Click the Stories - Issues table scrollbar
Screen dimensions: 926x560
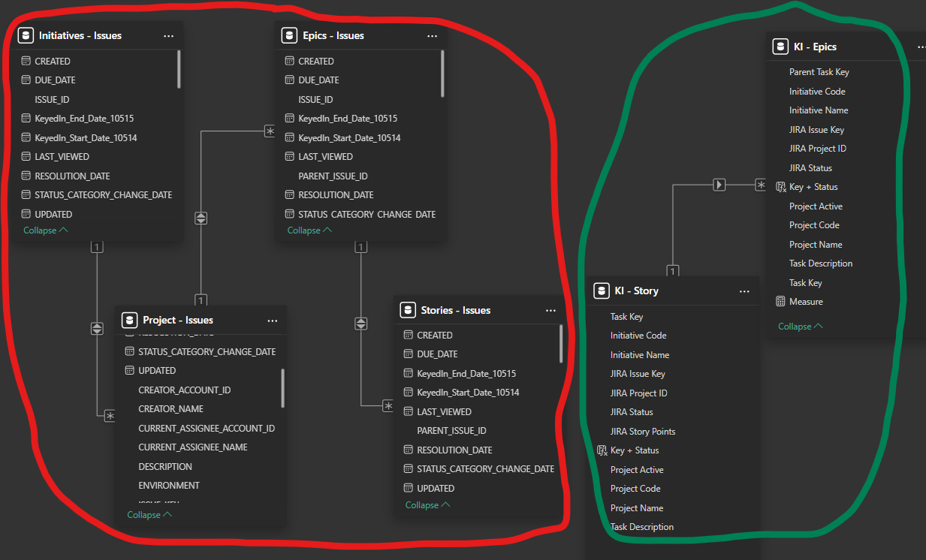[561, 344]
